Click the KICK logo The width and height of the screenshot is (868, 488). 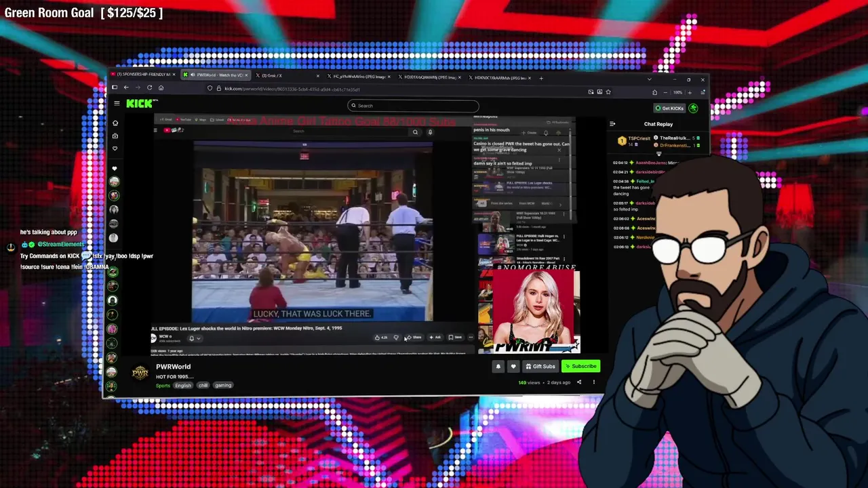[x=140, y=103]
